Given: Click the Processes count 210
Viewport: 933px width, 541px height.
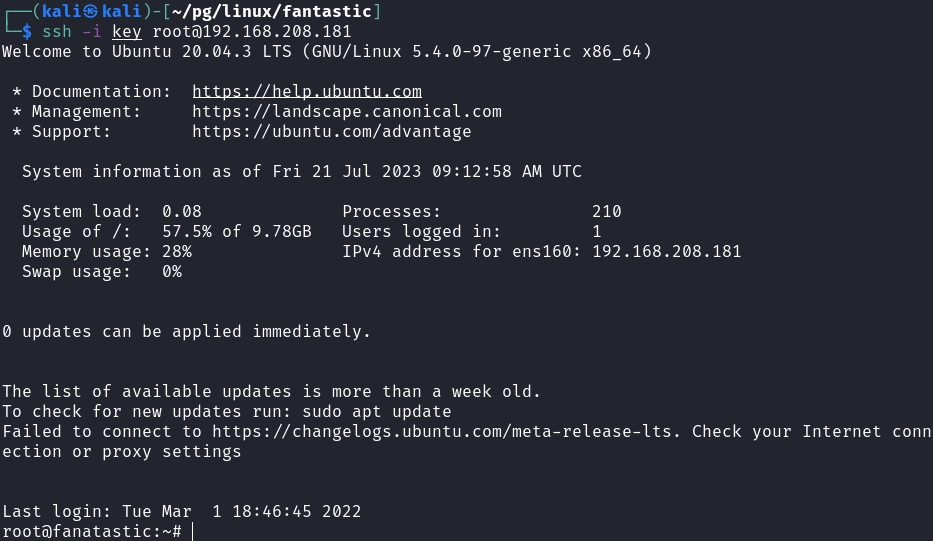Looking at the screenshot, I should [606, 211].
